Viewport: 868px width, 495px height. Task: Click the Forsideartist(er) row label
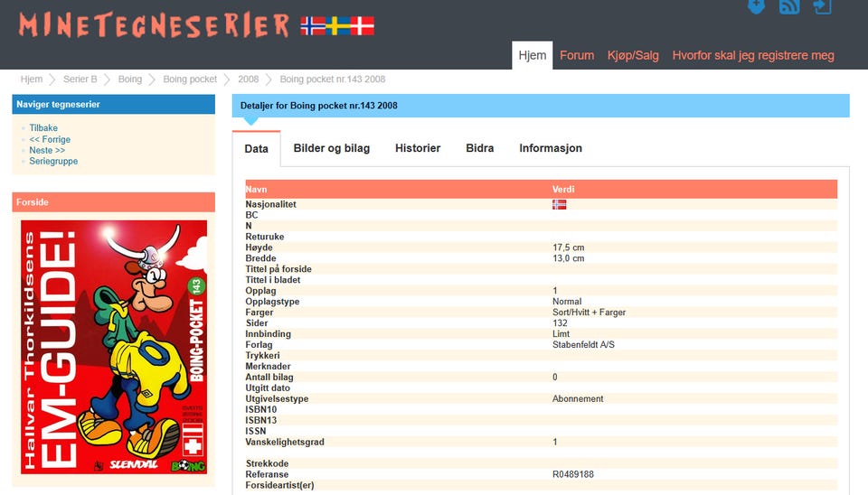pyautogui.click(x=279, y=485)
